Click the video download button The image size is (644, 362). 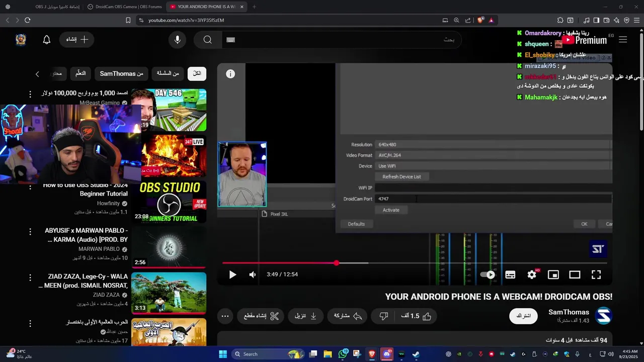pyautogui.click(x=305, y=316)
